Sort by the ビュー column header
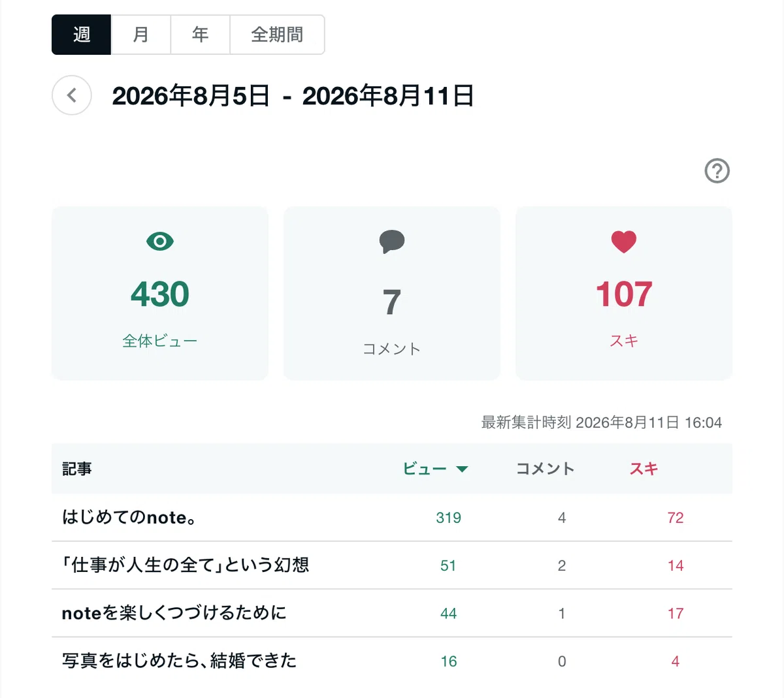 point(425,469)
